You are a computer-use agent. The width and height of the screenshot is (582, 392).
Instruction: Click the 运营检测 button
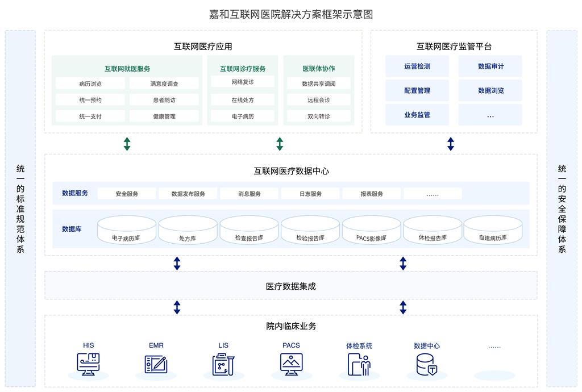417,66
